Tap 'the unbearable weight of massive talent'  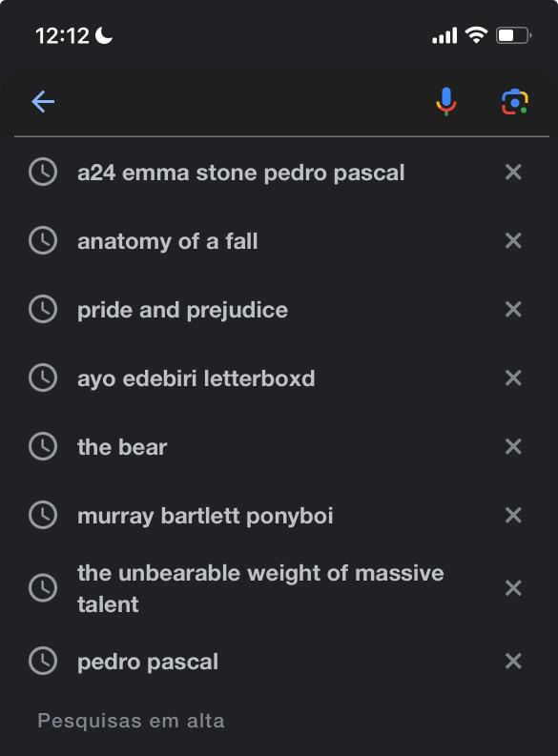tap(260, 588)
